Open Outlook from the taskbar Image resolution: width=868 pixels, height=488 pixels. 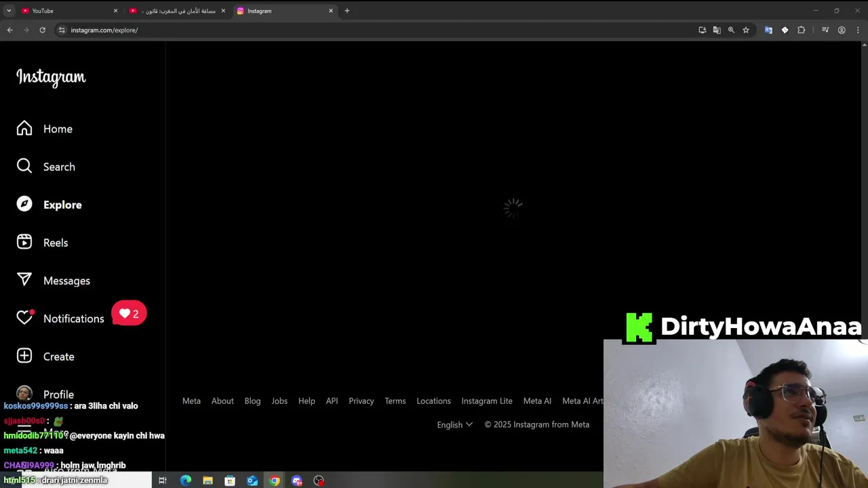tap(252, 481)
